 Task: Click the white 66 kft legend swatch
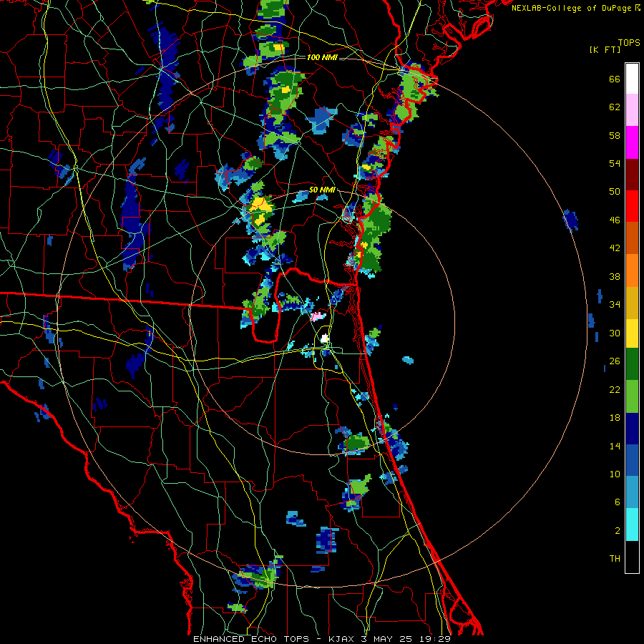tap(632, 79)
